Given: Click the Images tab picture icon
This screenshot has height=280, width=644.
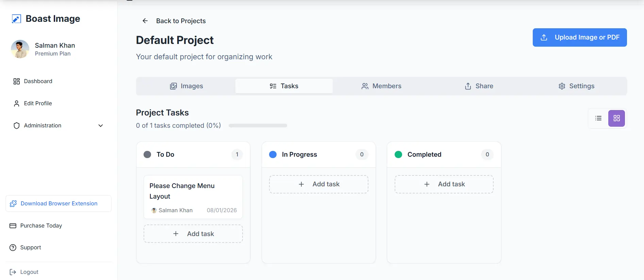Looking at the screenshot, I should click(174, 86).
